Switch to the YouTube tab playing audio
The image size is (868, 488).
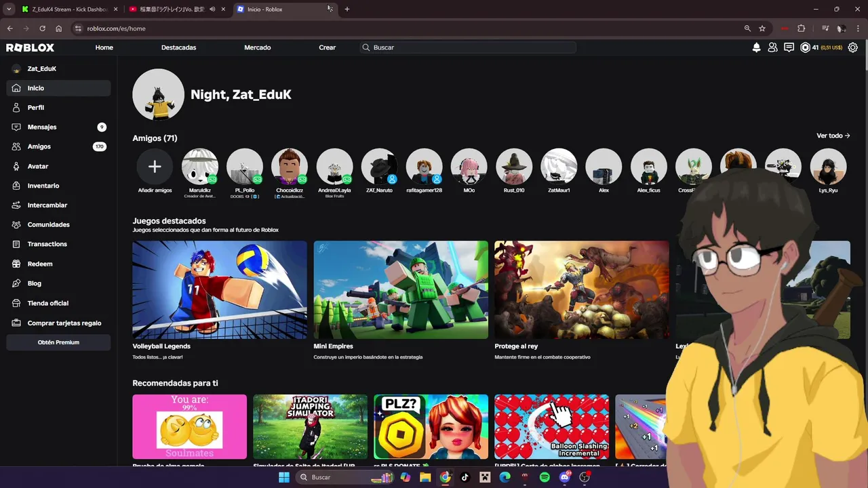[178, 9]
